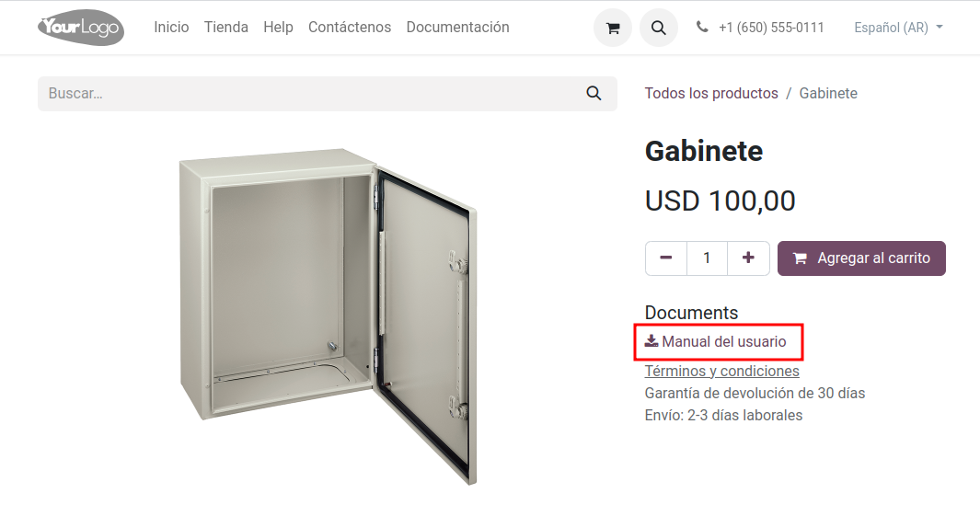
Task: Go to the Inicio menu item
Action: coord(171,27)
